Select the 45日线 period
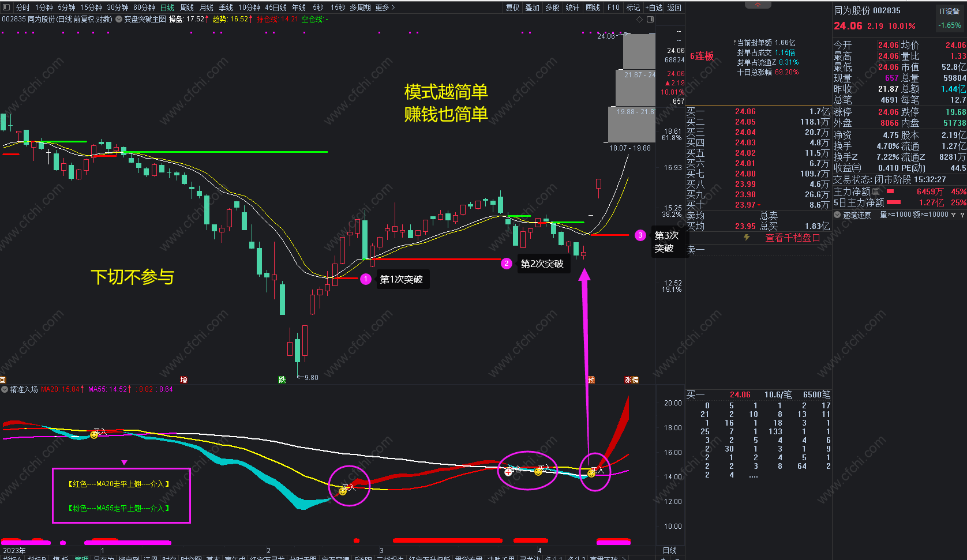The image size is (967, 560). click(x=276, y=7)
